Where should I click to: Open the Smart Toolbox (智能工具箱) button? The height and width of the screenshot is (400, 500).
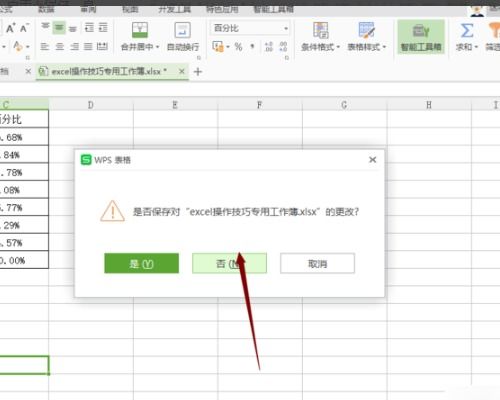[x=421, y=37]
